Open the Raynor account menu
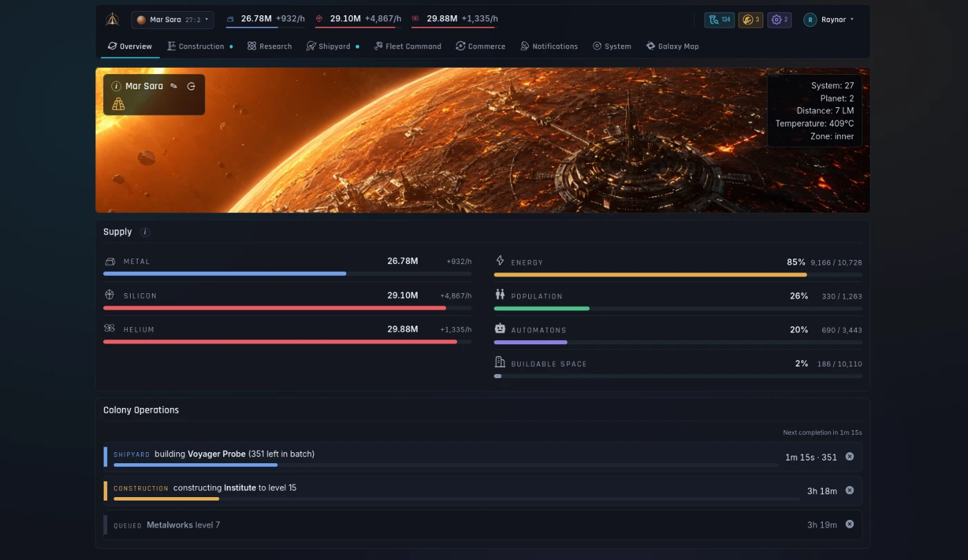The height and width of the screenshot is (560, 968). click(x=829, y=20)
